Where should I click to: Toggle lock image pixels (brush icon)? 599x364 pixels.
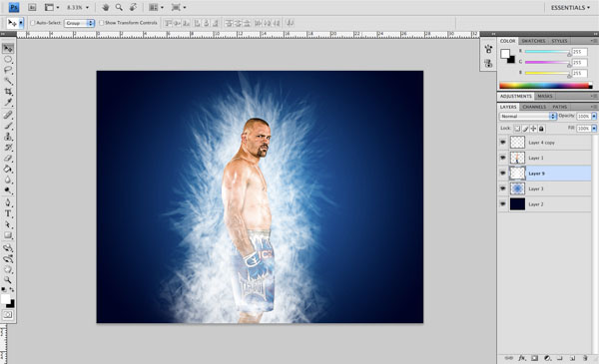pyautogui.click(x=526, y=129)
